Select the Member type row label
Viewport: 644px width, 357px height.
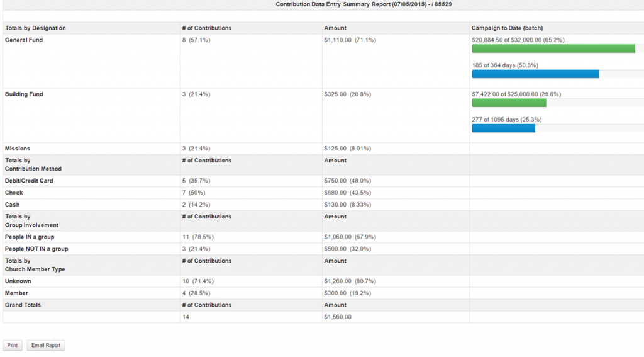pyautogui.click(x=17, y=293)
